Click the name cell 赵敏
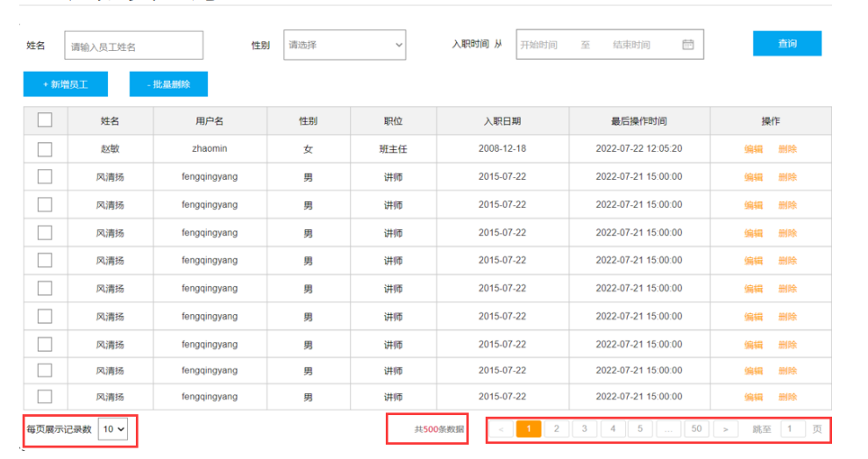The image size is (868, 459). tap(110, 149)
